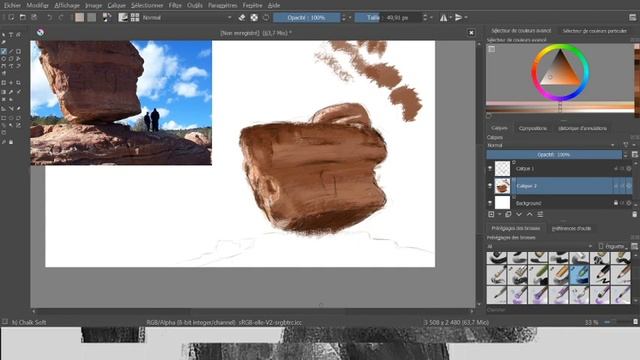Image resolution: width=640 pixels, height=360 pixels.
Task: Delete the selected layer
Action: pos(635,214)
